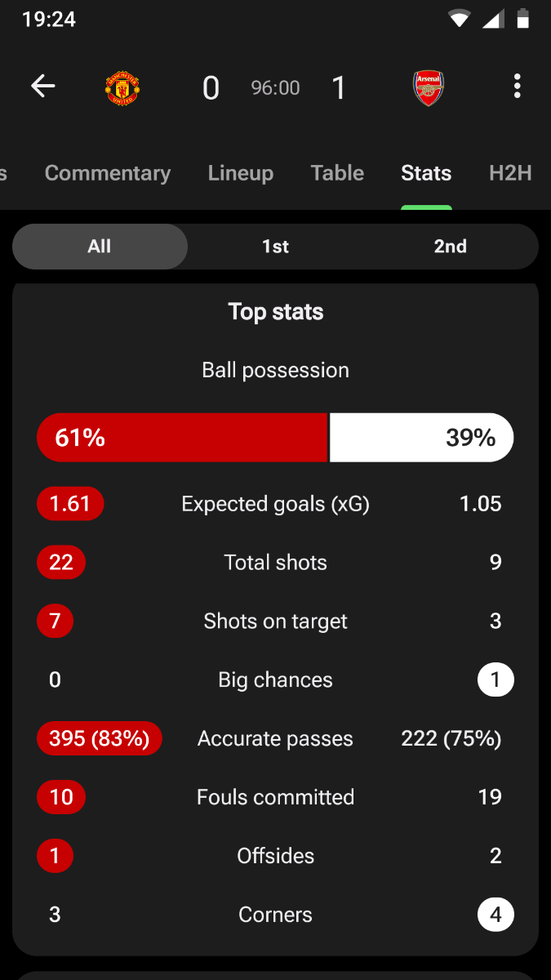551x980 pixels.
Task: Open the Arsenal crest
Action: point(429,87)
